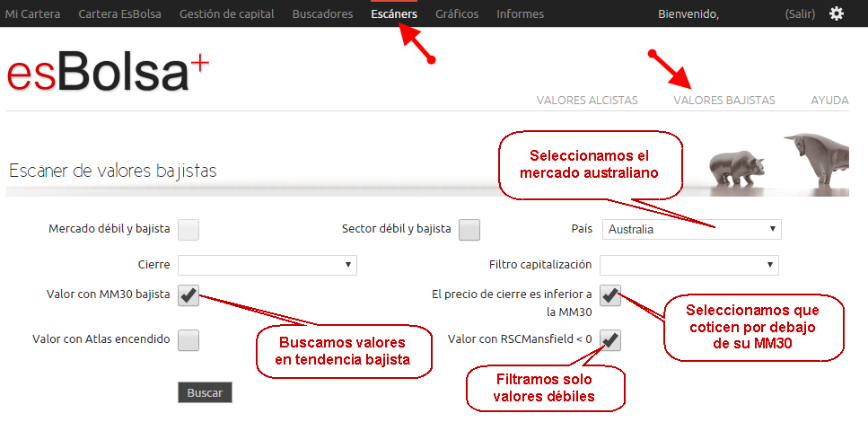Click the 'Filtro capitalización' label
Image resolution: width=868 pixels, height=422 pixels.
pos(540,264)
